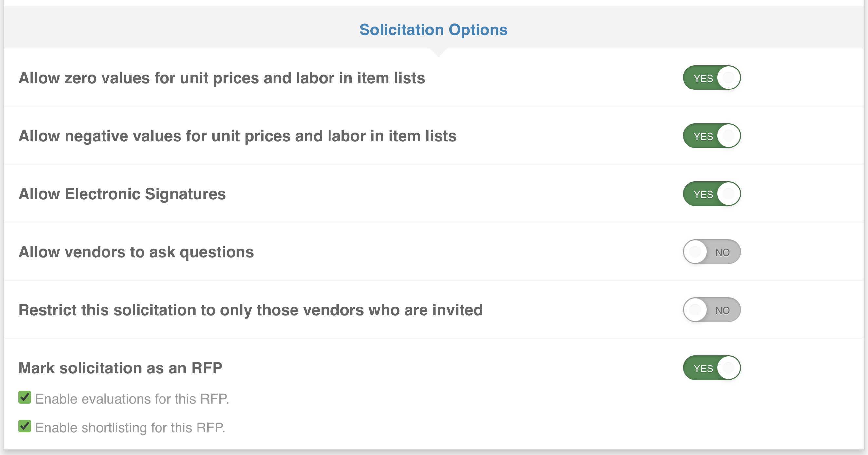Disable negative values for unit prices toggle

click(x=711, y=136)
